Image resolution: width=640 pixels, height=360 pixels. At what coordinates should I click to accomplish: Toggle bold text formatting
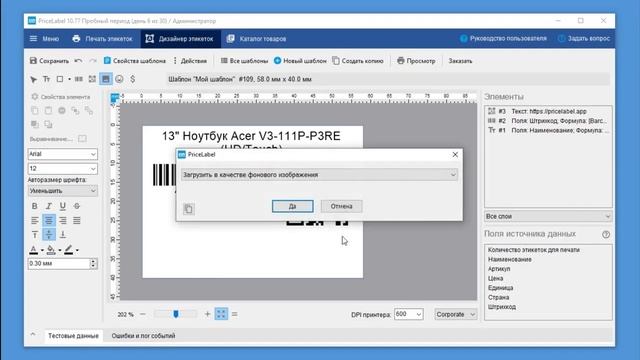[35, 206]
